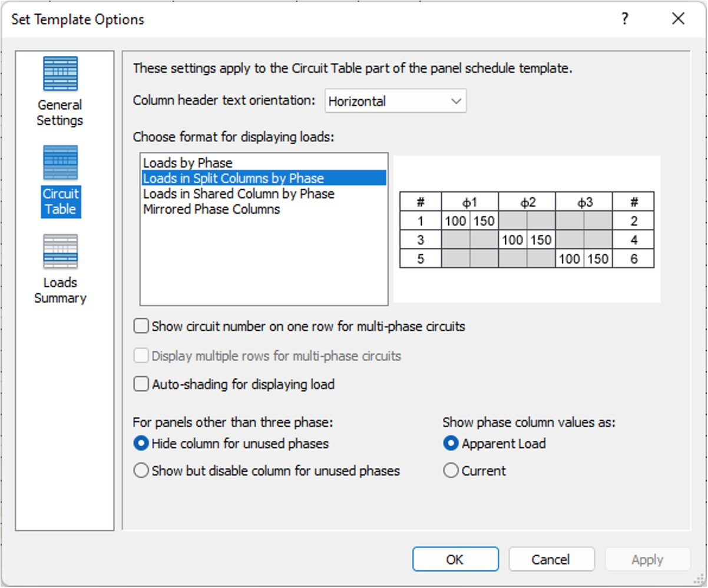Choose Apparent Load radio button
Viewport: 708px width, 588px height.
pos(451,443)
